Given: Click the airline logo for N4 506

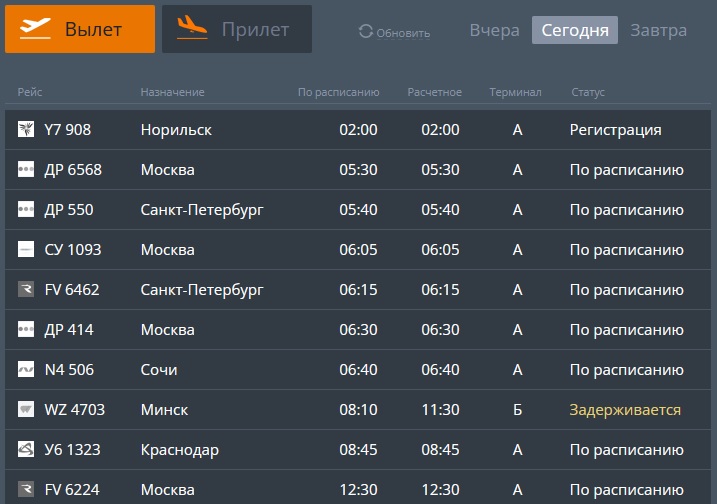Looking at the screenshot, I should (x=26, y=370).
